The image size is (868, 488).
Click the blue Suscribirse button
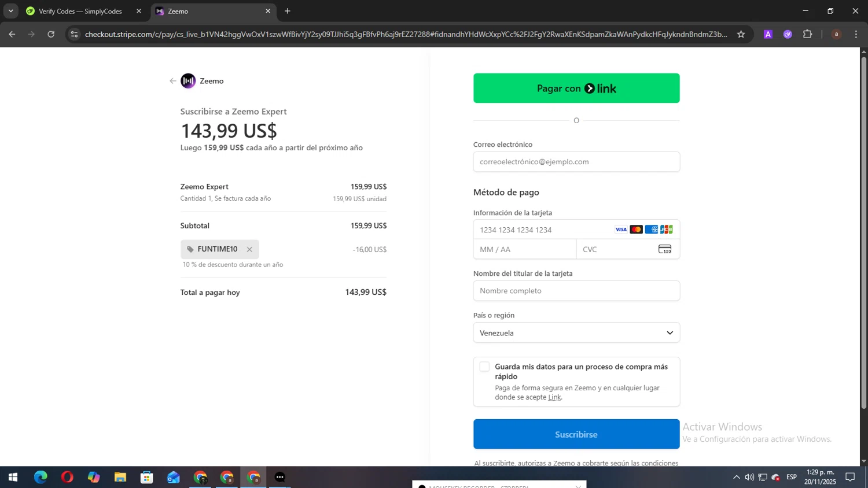pos(576,434)
